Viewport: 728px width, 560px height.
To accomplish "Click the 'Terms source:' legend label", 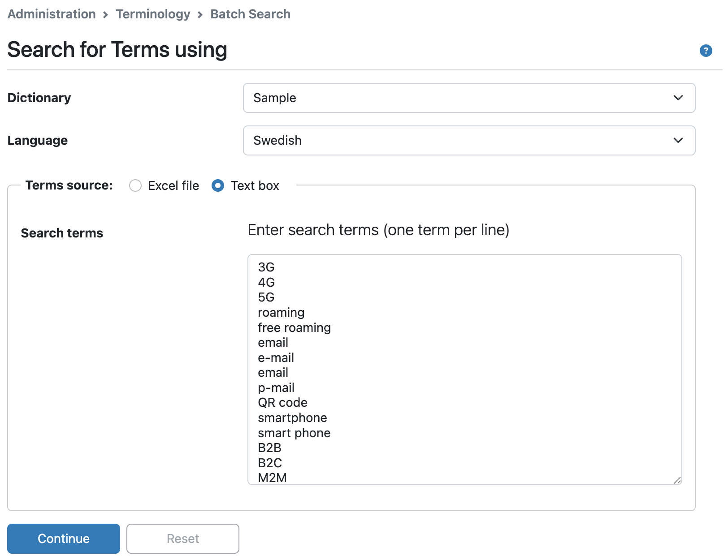I will (69, 185).
